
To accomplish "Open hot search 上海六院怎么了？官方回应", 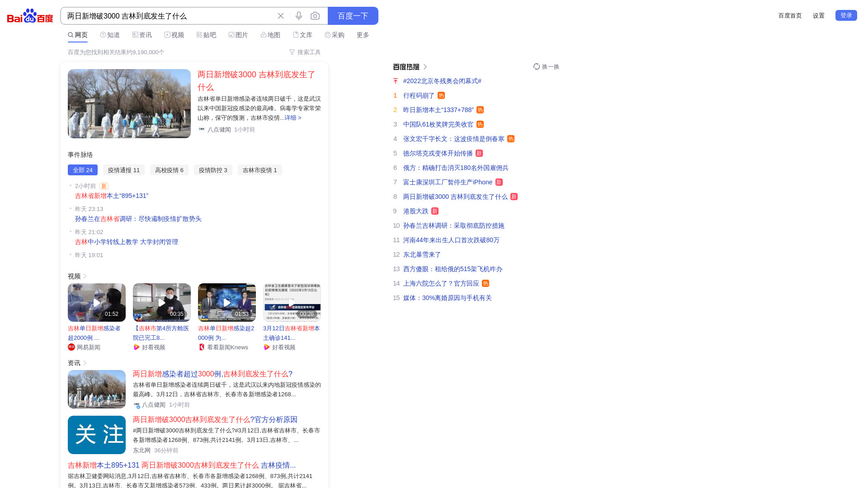I will pyautogui.click(x=441, y=283).
